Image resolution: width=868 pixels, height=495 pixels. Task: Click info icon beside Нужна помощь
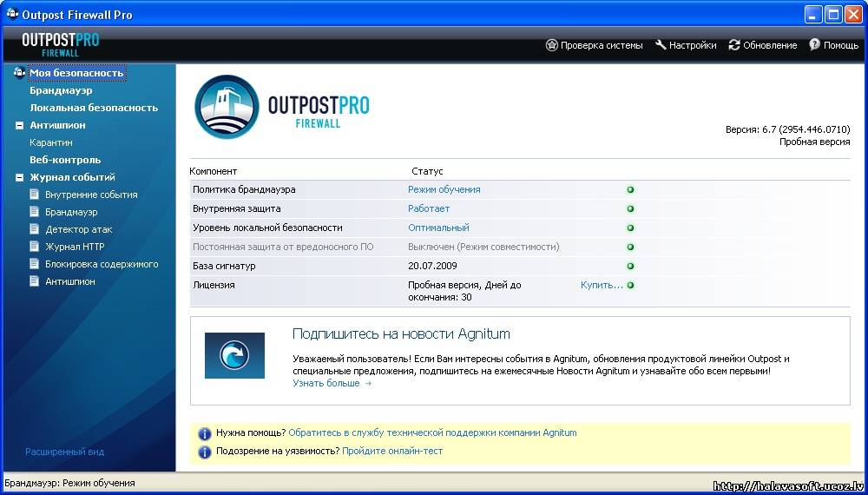tap(205, 433)
